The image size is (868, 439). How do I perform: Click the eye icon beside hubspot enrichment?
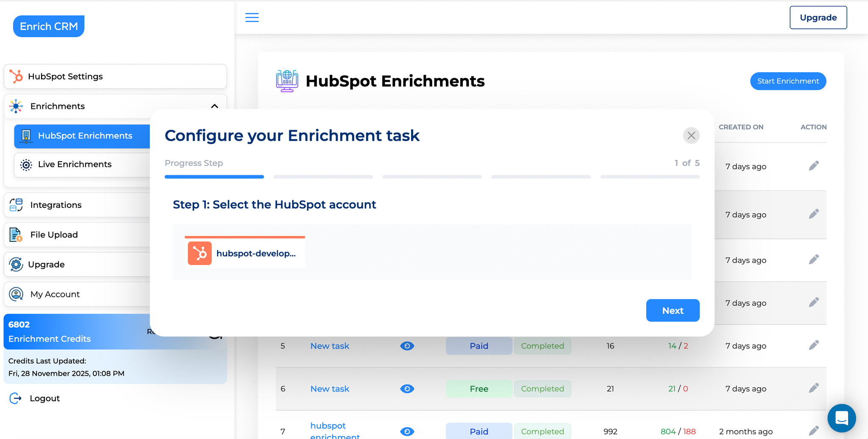(x=407, y=431)
